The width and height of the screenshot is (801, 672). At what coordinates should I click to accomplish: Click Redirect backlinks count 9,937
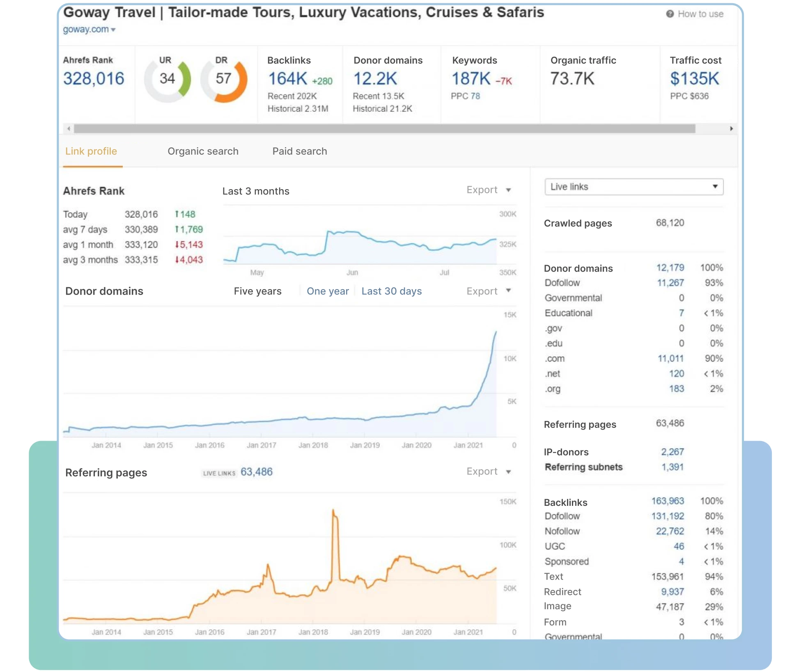point(672,592)
